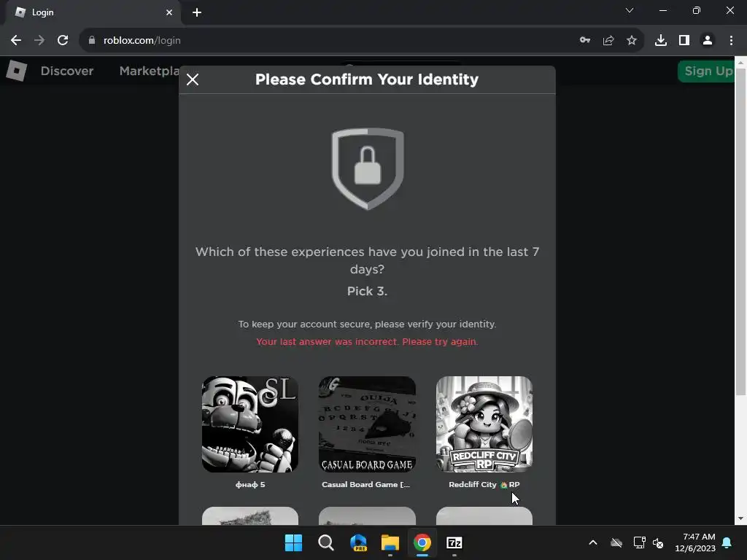The width and height of the screenshot is (747, 560).
Task: Click the scrollbar down arrow
Action: tap(741, 519)
